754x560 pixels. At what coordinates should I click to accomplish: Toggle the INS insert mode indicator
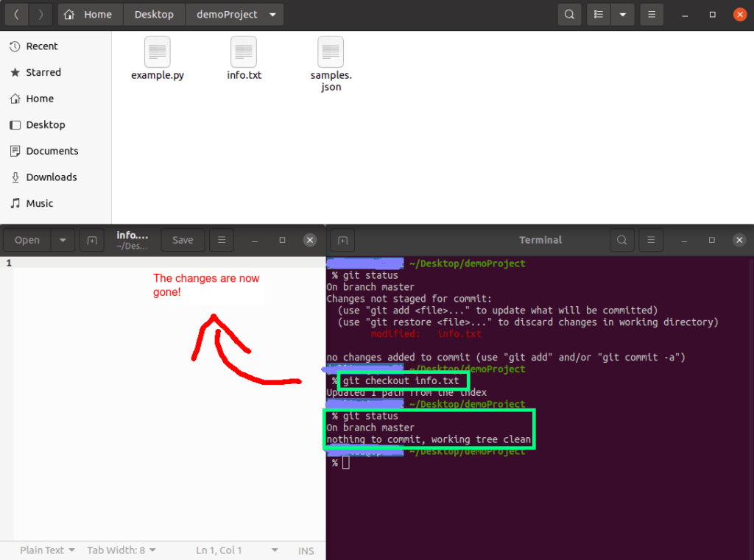[306, 551]
